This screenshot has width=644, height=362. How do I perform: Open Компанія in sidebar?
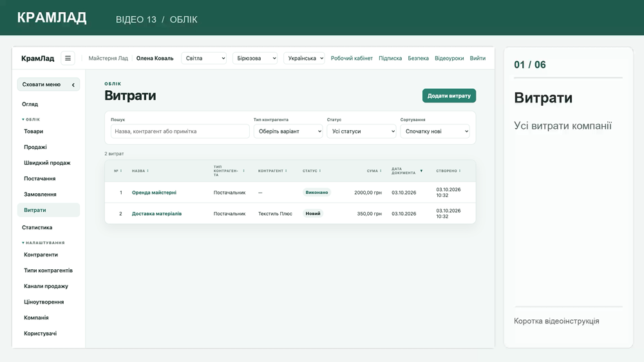coord(36,318)
